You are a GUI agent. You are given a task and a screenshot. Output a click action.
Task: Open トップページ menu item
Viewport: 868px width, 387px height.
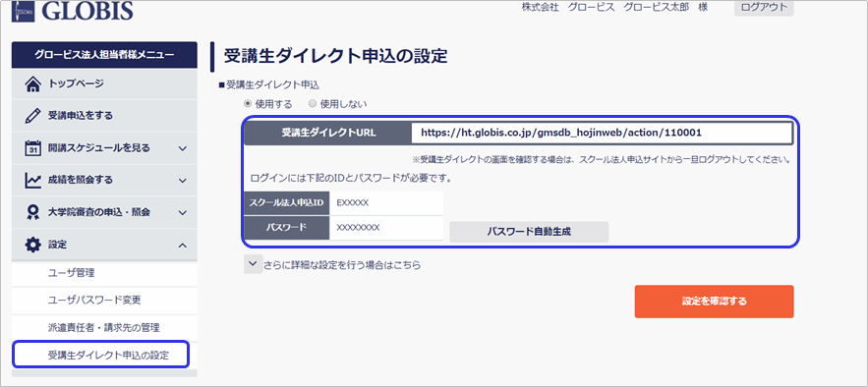(x=104, y=84)
